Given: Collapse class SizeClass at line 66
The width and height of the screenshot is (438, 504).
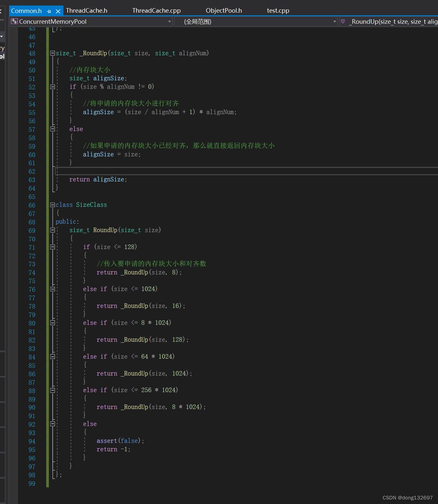Looking at the screenshot, I should point(52,205).
